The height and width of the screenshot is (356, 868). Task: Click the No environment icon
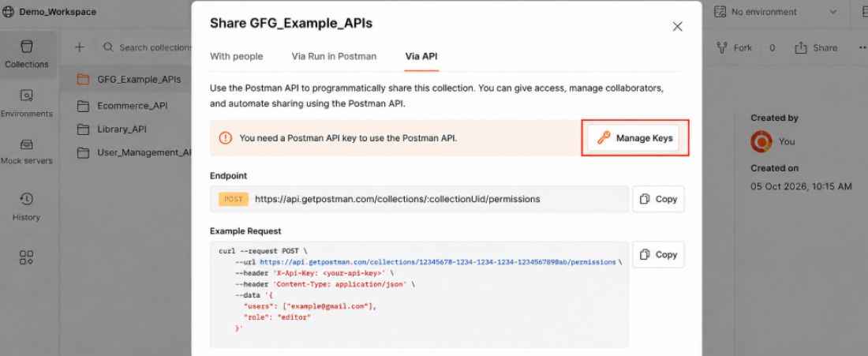click(720, 12)
